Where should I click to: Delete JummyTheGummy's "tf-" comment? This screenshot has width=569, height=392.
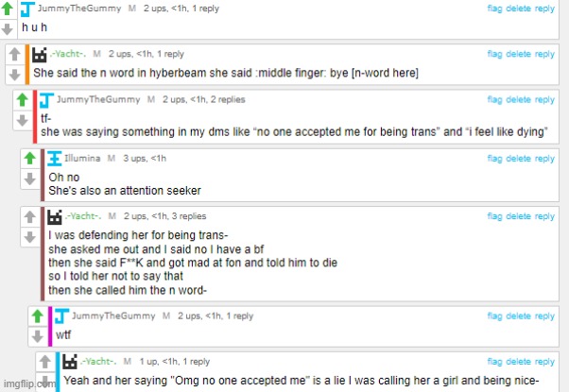coord(518,99)
